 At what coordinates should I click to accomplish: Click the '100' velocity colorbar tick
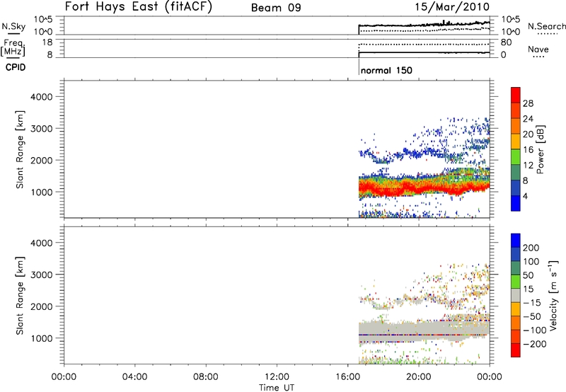point(531,261)
